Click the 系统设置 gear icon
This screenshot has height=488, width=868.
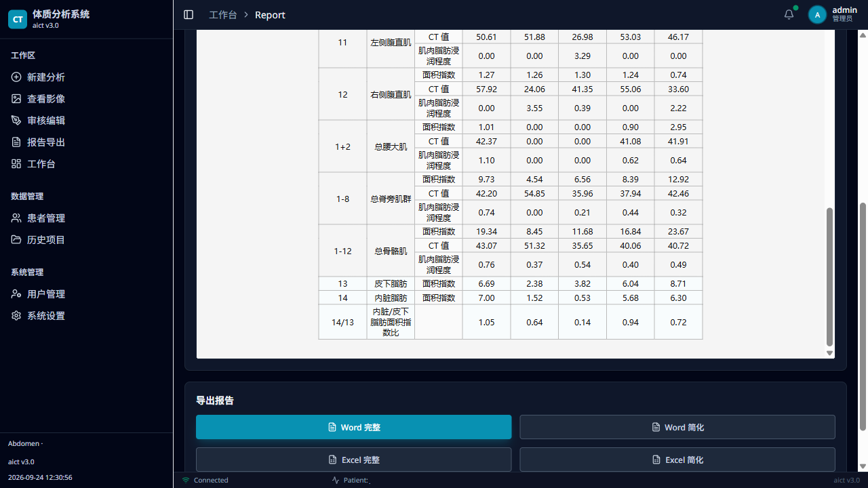tap(16, 316)
